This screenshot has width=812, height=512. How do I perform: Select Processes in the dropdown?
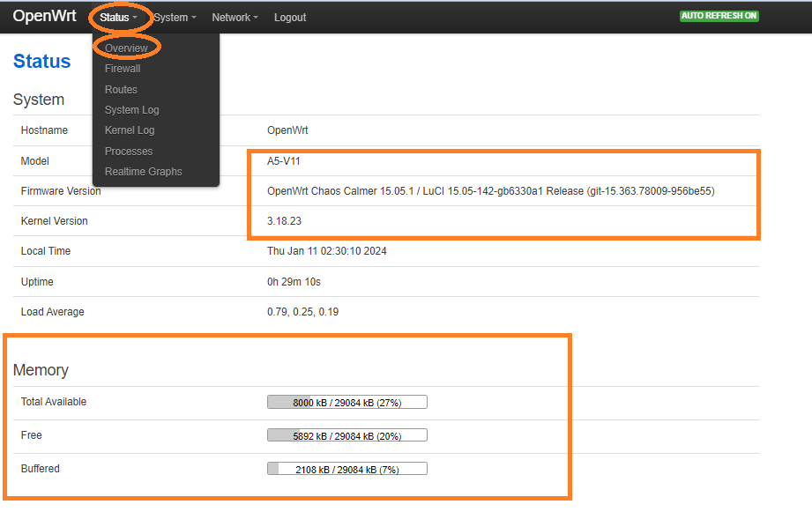129,152
